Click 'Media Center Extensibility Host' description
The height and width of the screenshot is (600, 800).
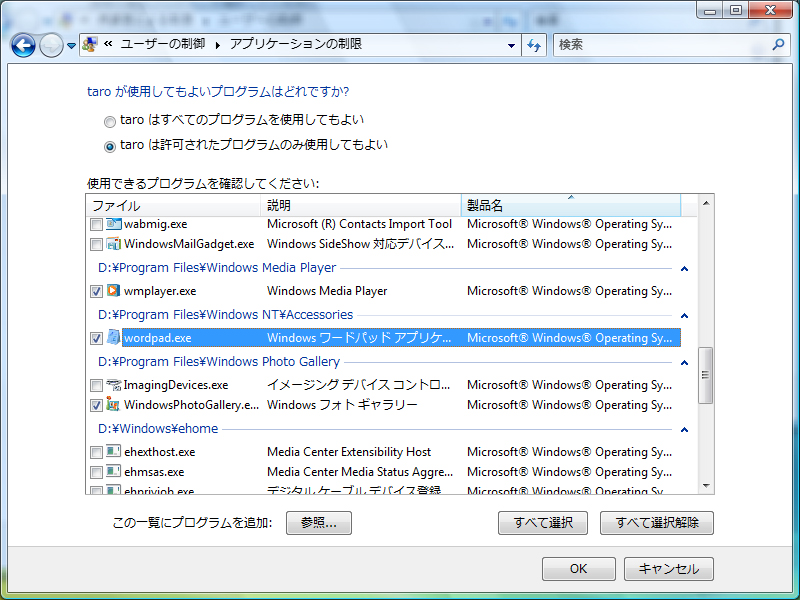(x=349, y=452)
